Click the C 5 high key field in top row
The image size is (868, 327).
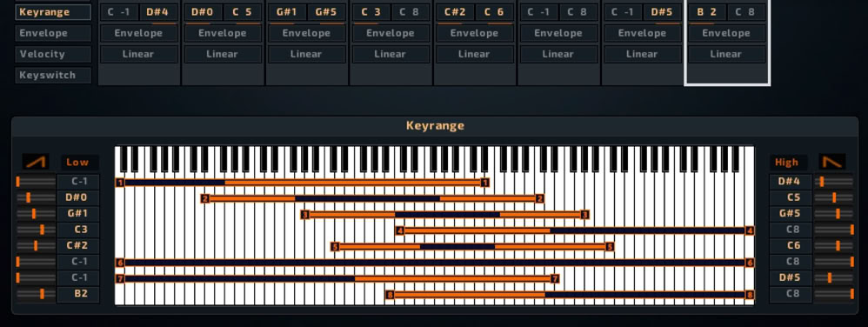(x=243, y=12)
